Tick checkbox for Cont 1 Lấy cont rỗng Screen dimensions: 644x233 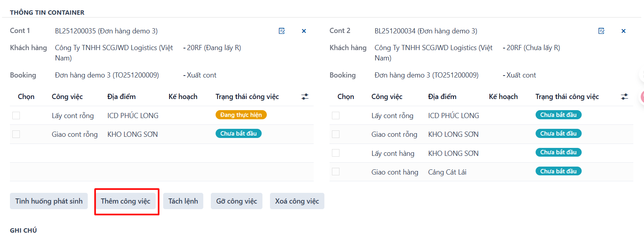(16, 115)
